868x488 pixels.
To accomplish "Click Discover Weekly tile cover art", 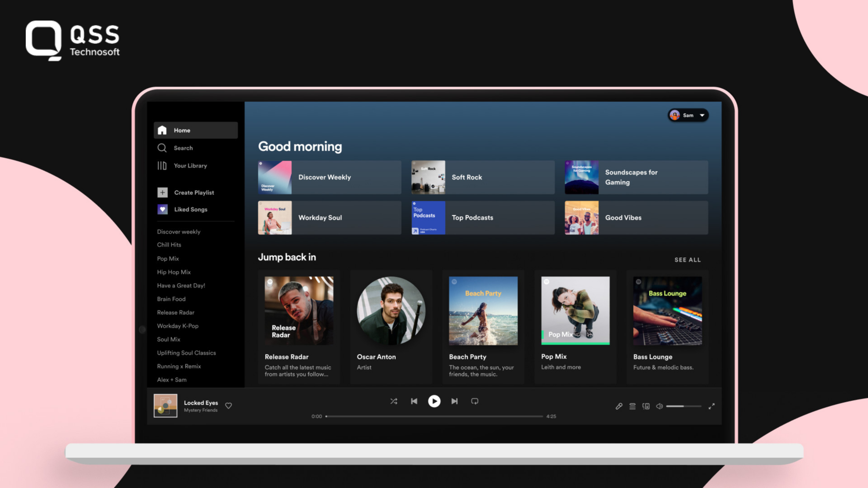I will (275, 177).
